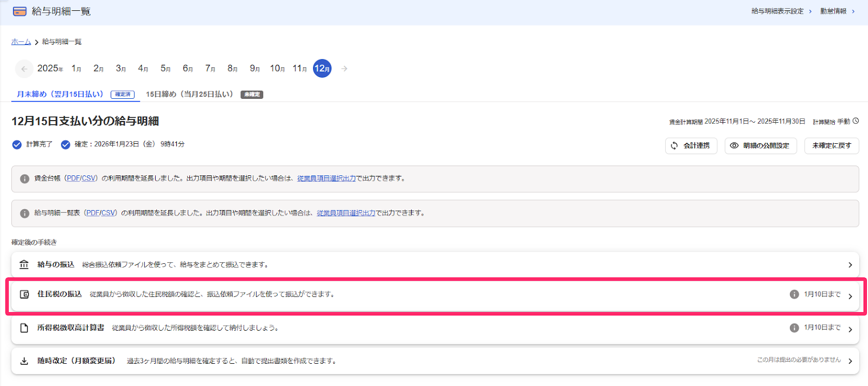Click the wallet icon in 住民税の振込 row
Screen dimensions: 868x386
[24, 294]
